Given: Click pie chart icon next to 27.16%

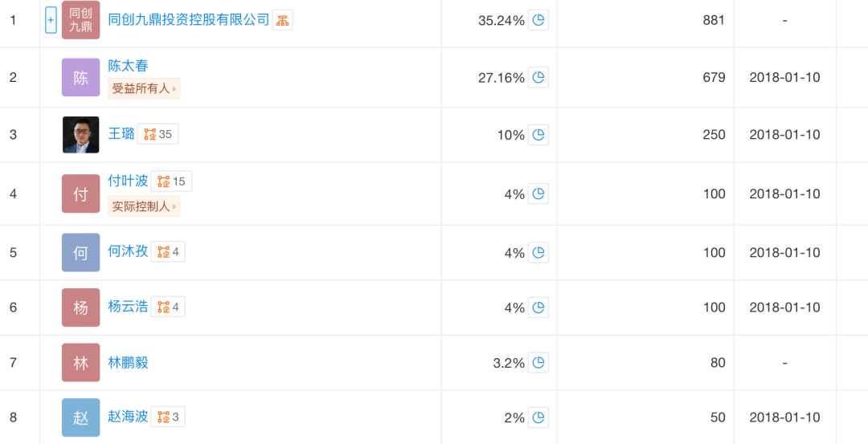Looking at the screenshot, I should point(538,77).
